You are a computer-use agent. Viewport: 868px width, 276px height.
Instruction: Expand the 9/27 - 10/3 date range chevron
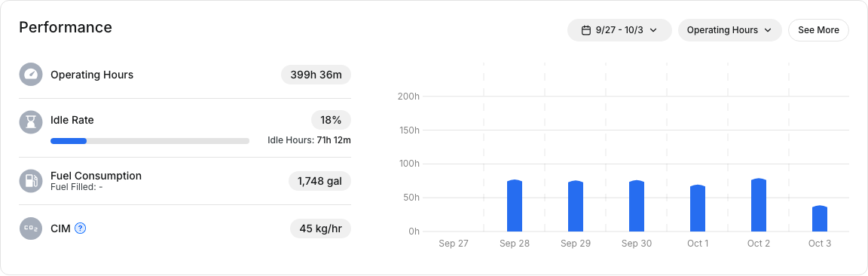(x=653, y=30)
